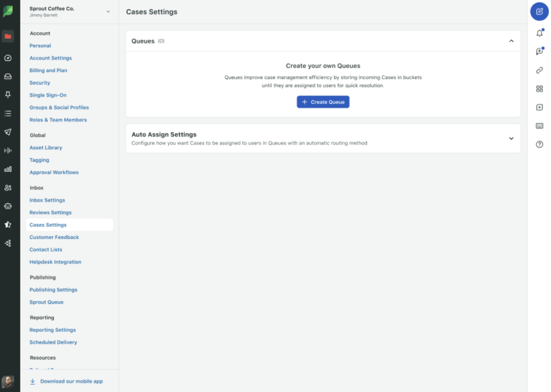Select Cases Settings in sidebar
The width and height of the screenshot is (551, 392).
tap(70, 225)
